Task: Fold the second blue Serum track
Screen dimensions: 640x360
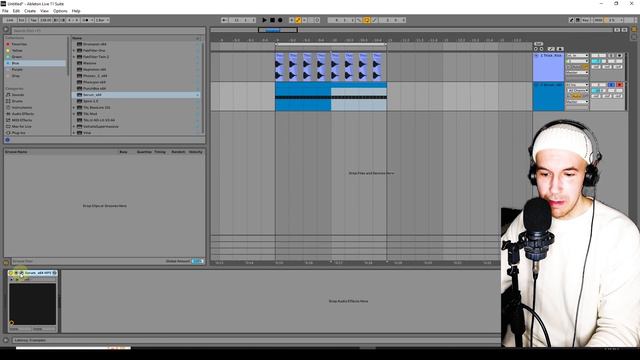Action: click(536, 85)
